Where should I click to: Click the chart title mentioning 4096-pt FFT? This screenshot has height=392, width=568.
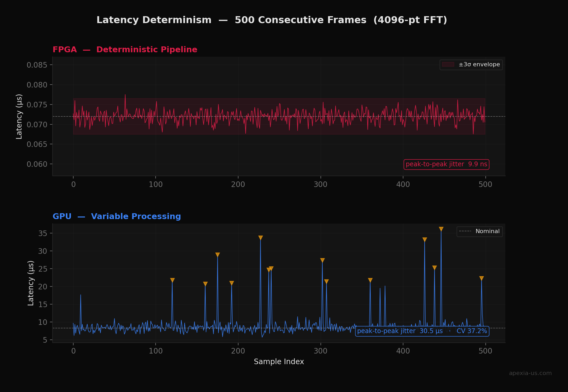point(272,20)
